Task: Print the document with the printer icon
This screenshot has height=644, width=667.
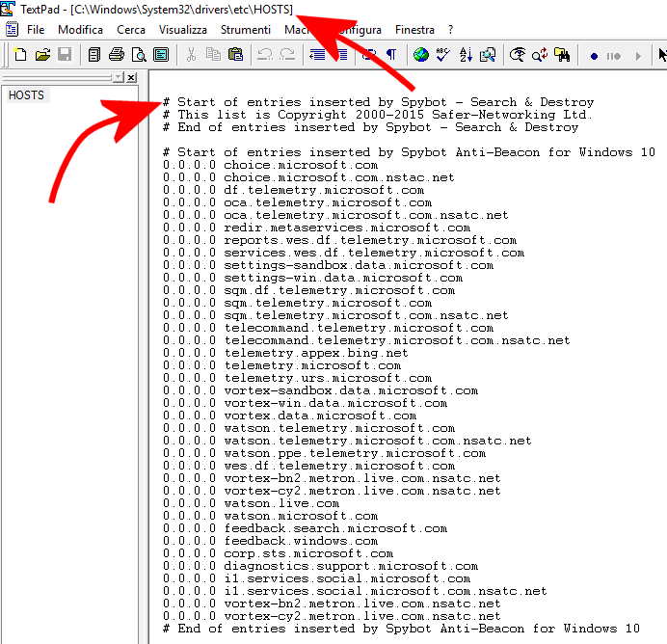Action: [x=116, y=55]
